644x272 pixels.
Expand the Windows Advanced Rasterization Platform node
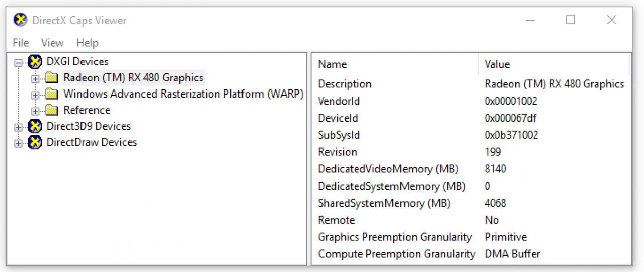(35, 95)
